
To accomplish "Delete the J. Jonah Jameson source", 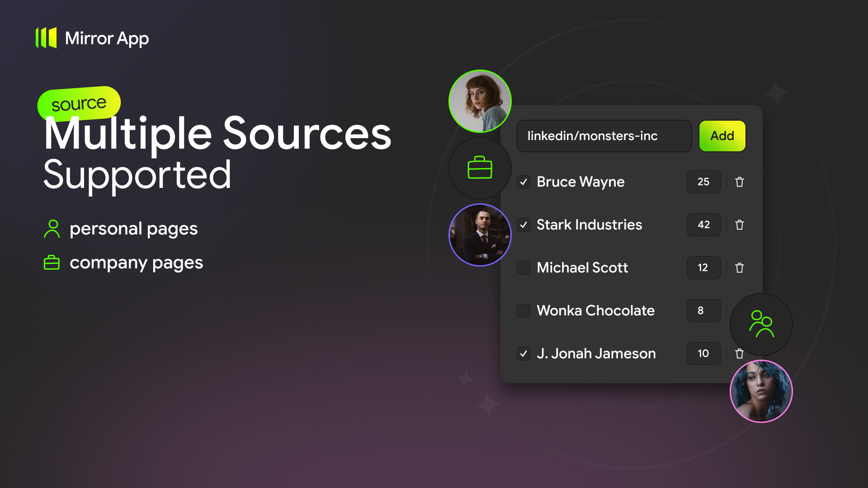I will [x=740, y=354].
